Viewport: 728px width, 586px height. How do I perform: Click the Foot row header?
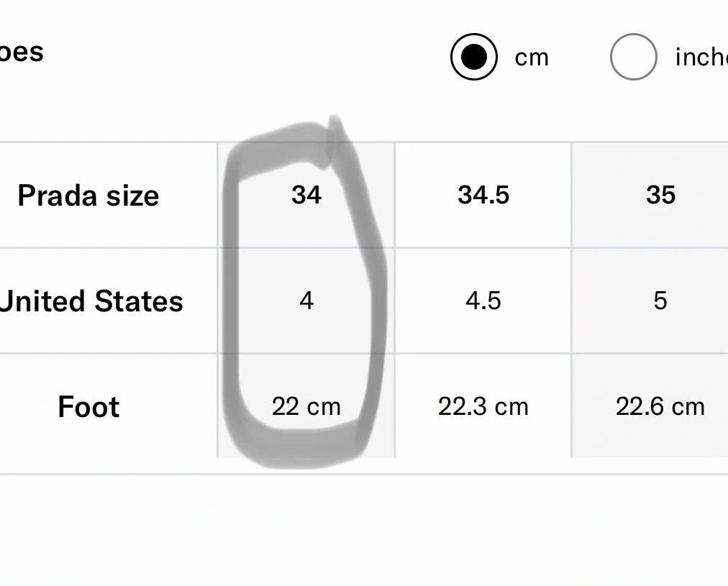coord(88,407)
